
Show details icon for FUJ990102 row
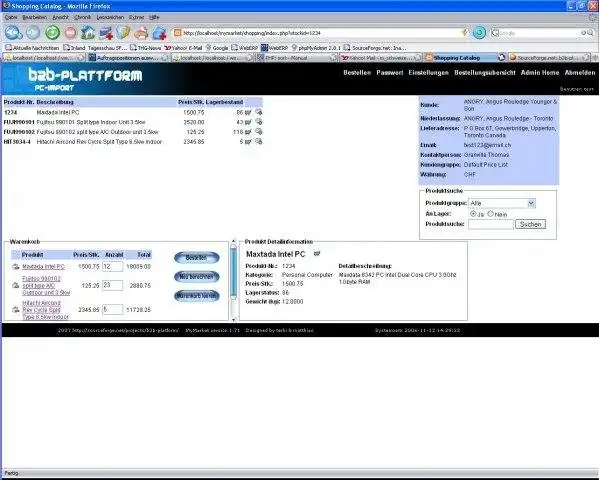(x=259, y=131)
